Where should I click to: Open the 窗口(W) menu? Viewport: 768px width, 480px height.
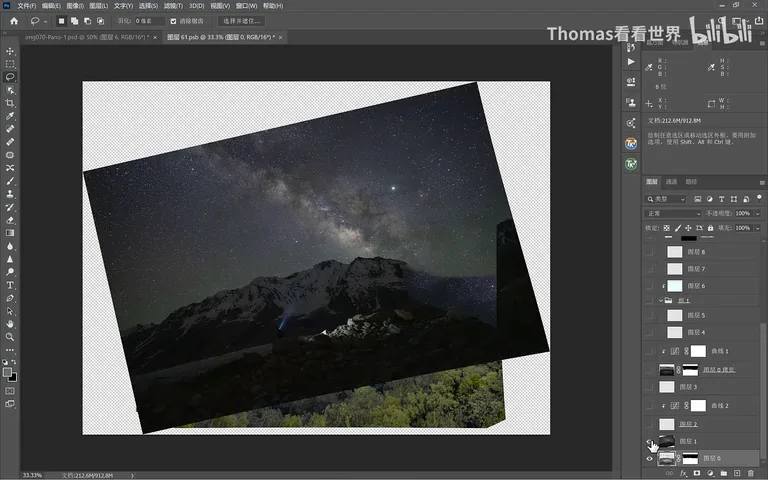[x=246, y=6]
